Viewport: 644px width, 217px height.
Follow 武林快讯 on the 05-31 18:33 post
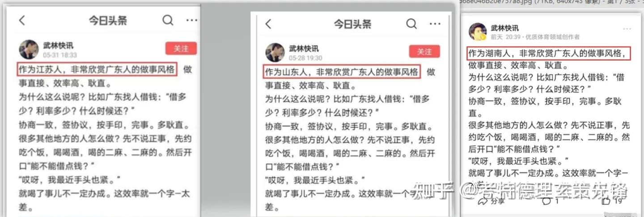(181, 49)
